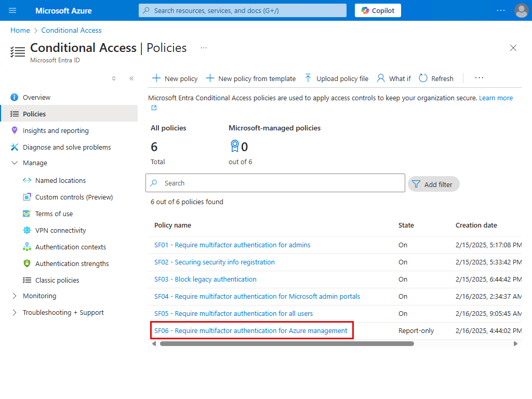Focus the search resources and docs field
The height and width of the screenshot is (399, 532).
(x=242, y=10)
